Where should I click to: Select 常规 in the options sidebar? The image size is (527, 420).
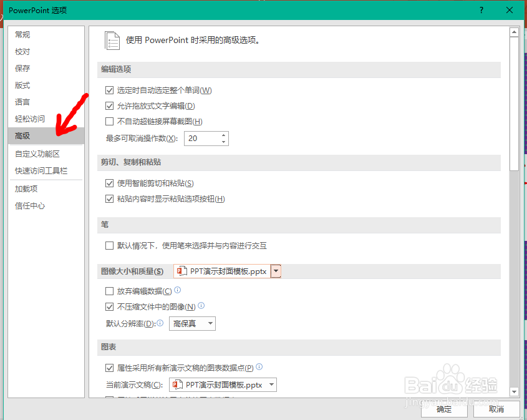[x=46, y=34]
